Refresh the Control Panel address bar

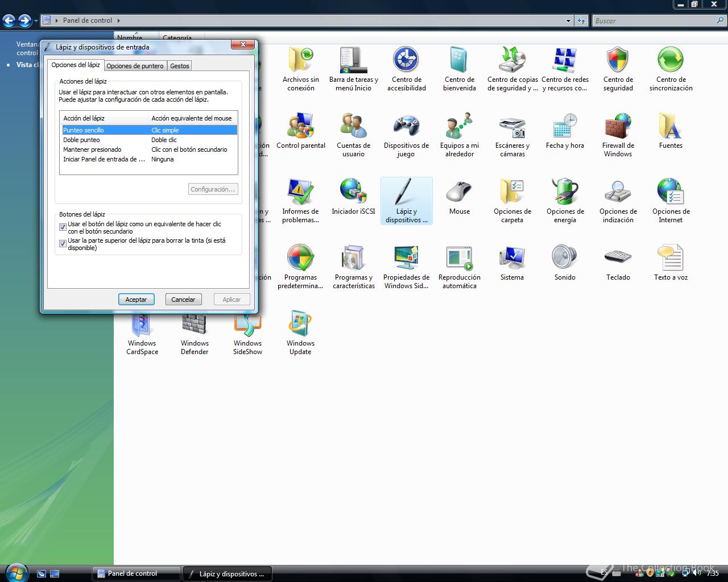click(581, 21)
